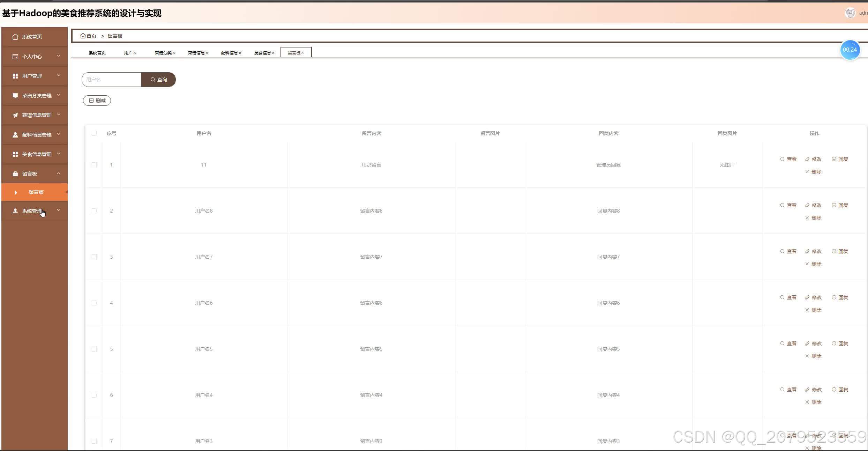Click the 回复 icon for 用户名7 row
This screenshot has height=451, width=868.
(x=834, y=251)
